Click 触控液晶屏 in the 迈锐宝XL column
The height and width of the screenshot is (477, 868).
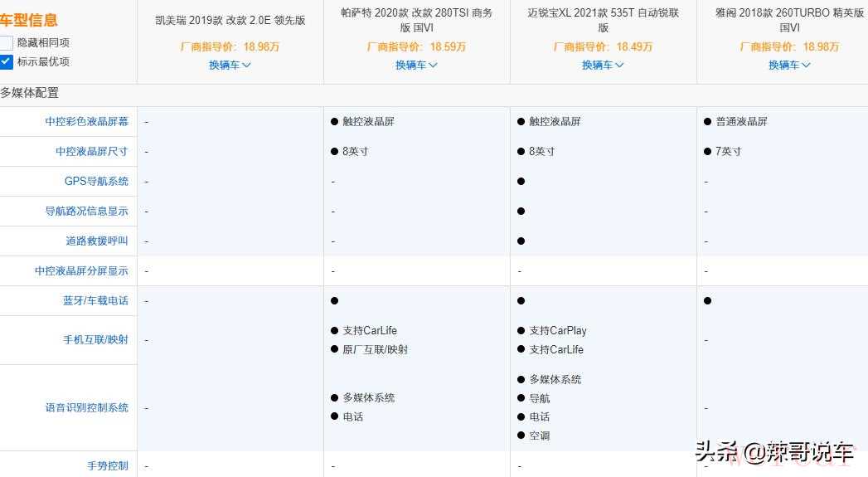(x=555, y=121)
